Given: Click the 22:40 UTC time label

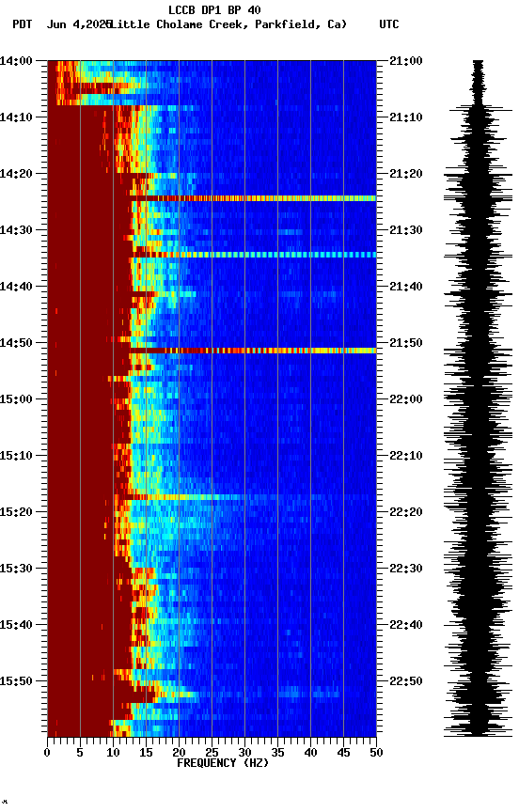Looking at the screenshot, I should click(406, 626).
